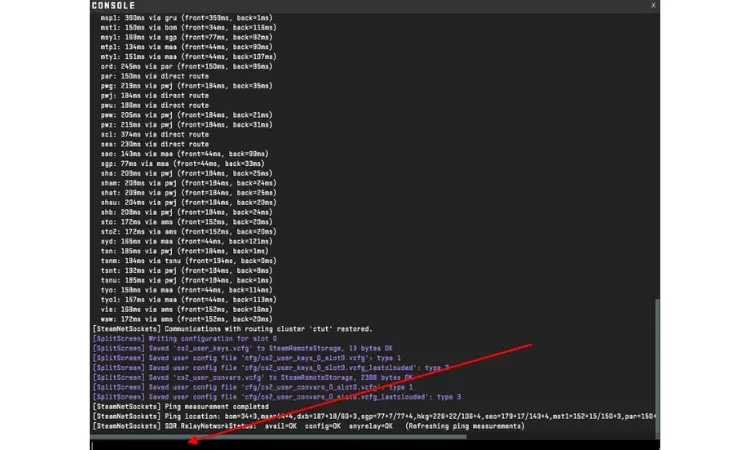Select the 'shau: 204ms via pwj' line
Viewport: 750px width, 450px height.
[x=188, y=202]
